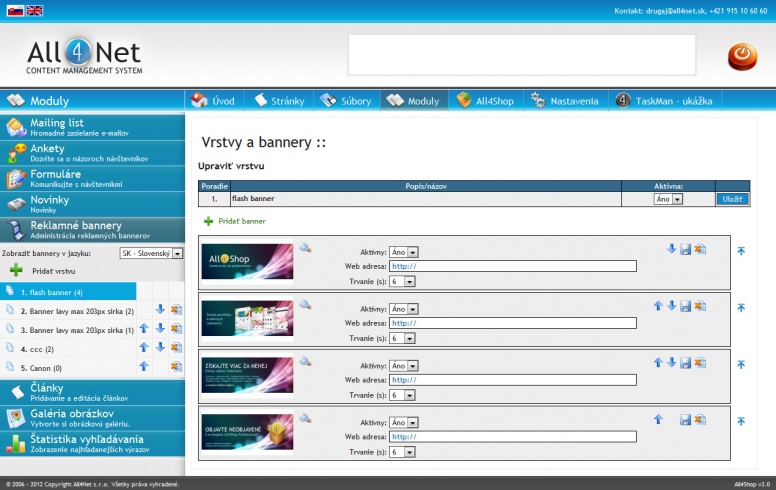This screenshot has height=490, width=776.
Task: Click Web adresa field of second banner
Action: pyautogui.click(x=513, y=323)
